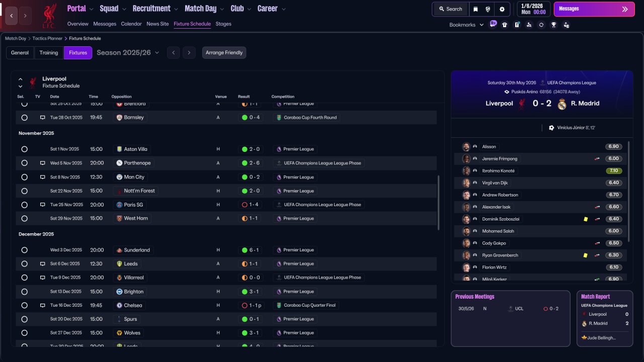Click the purple Messages continue button
This screenshot has height=362, width=644.
(x=594, y=9)
